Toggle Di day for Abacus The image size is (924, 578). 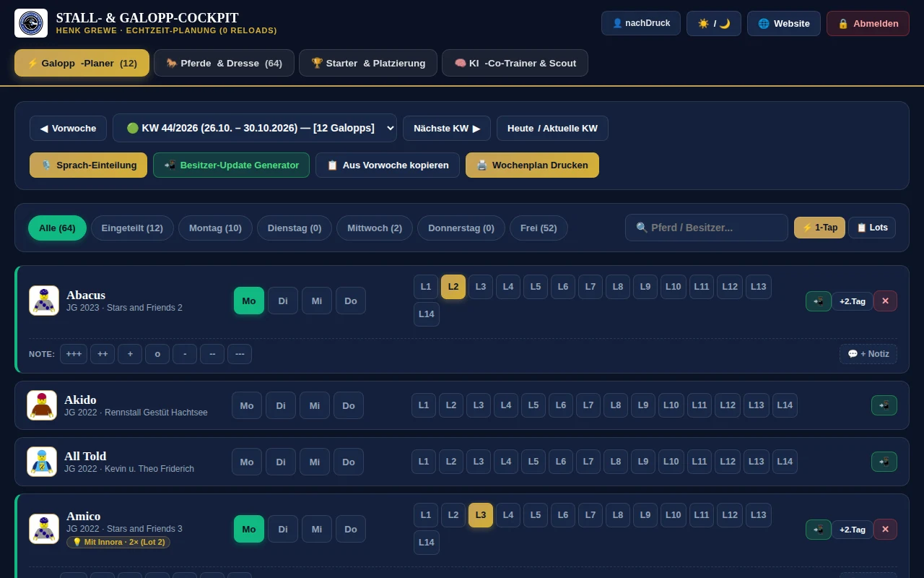coord(283,301)
